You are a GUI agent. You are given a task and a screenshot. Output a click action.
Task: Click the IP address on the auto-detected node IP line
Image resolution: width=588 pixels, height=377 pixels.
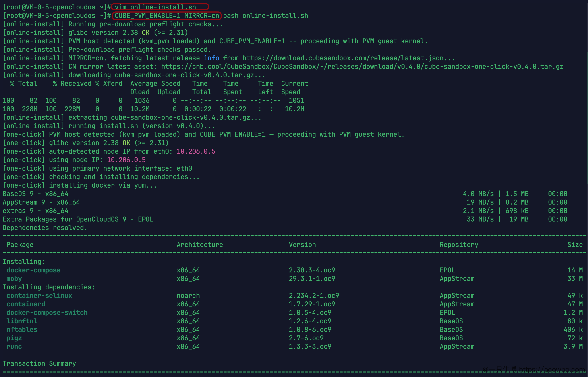tap(196, 151)
